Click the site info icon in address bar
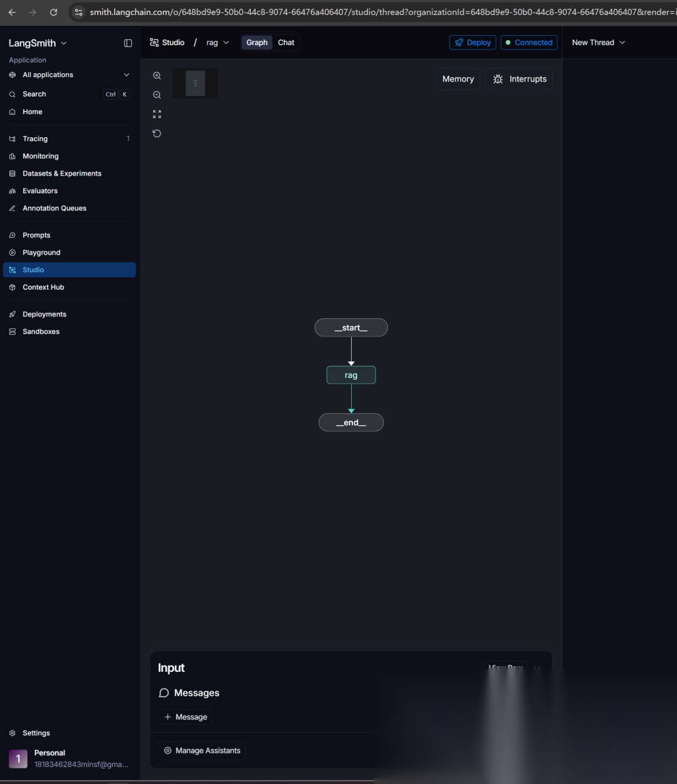This screenshot has width=677, height=784. pyautogui.click(x=78, y=12)
